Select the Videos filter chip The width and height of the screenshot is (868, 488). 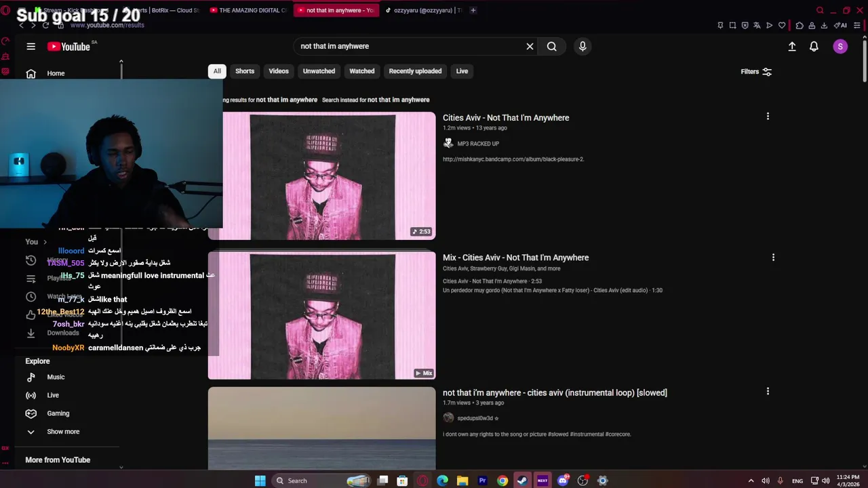tap(279, 71)
